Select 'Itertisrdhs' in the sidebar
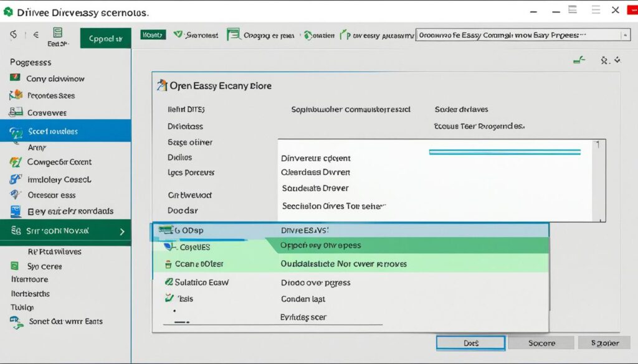 coord(30,293)
